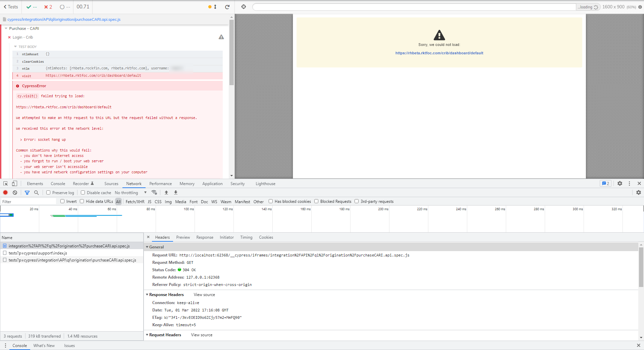
Task: Enable the Preserve log checkbox
Action: click(48, 192)
